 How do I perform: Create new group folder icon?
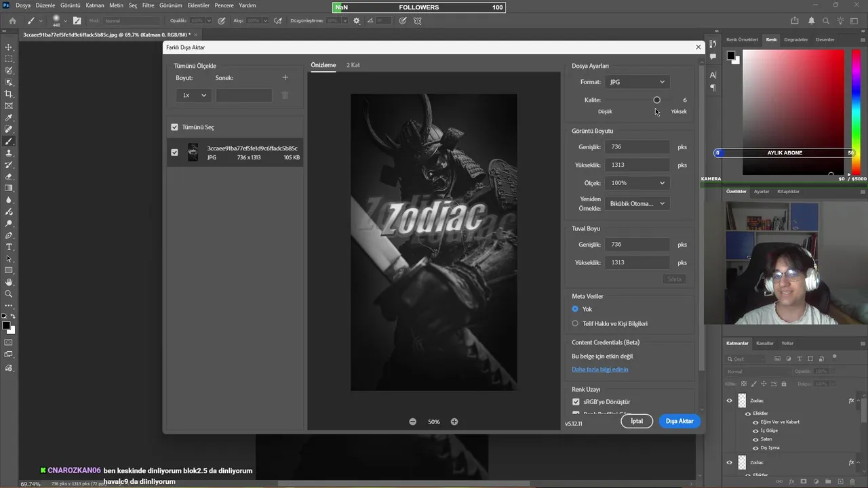(x=829, y=482)
